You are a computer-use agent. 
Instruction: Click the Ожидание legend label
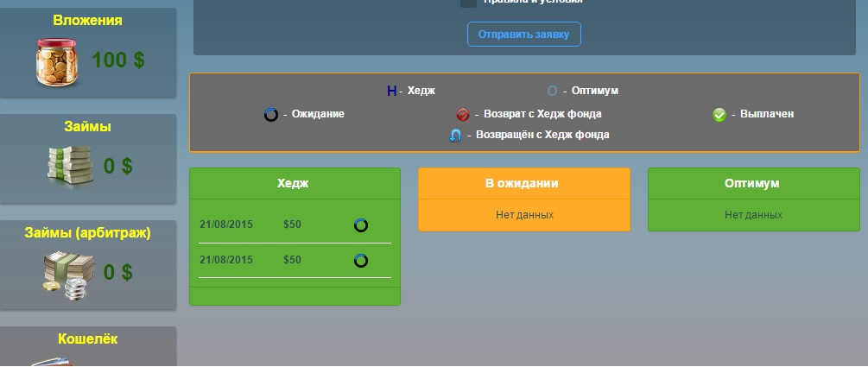[318, 114]
